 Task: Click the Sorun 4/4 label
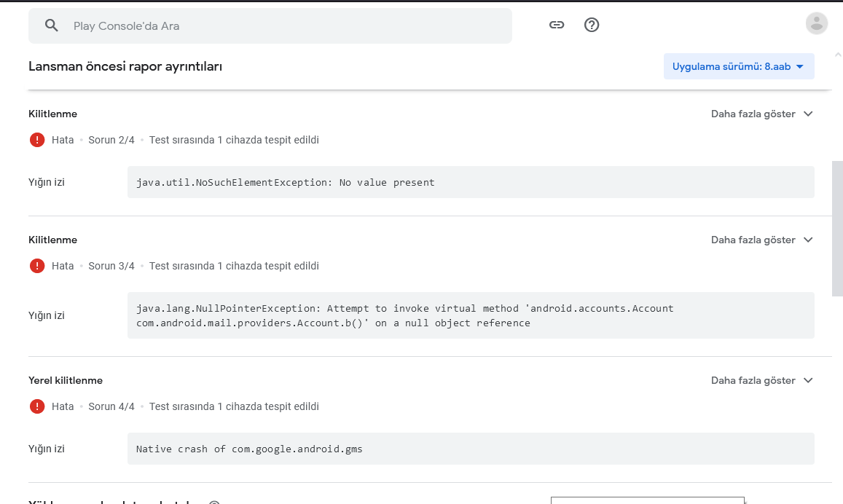(x=111, y=406)
